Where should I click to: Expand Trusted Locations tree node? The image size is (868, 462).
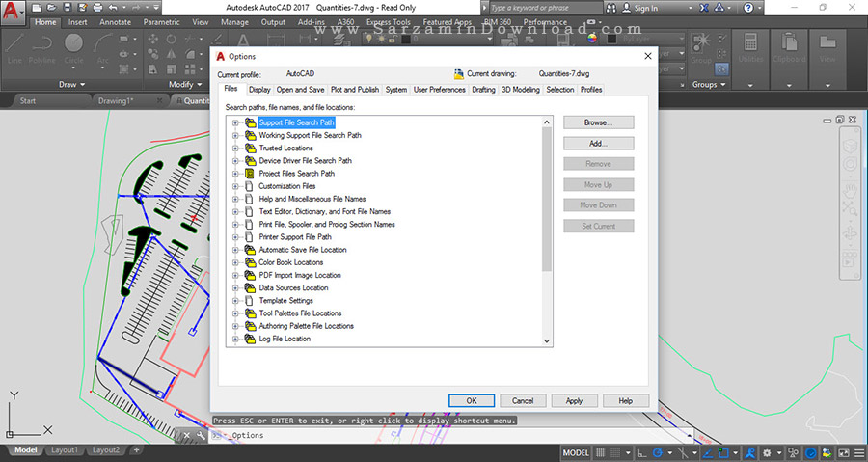pos(235,149)
